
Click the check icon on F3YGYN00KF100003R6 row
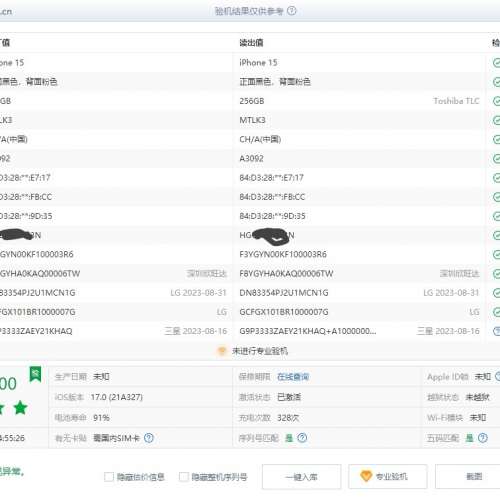coord(496,255)
